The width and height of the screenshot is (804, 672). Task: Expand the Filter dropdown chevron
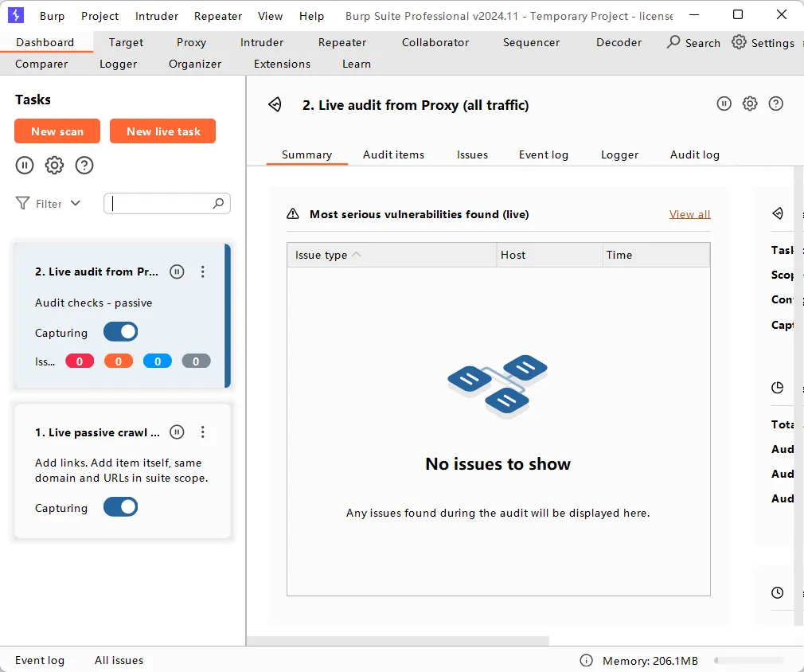point(76,203)
